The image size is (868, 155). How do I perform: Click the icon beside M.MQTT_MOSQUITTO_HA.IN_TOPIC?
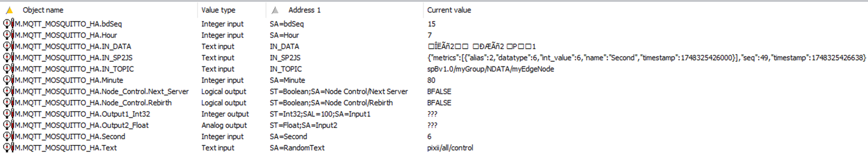tap(8, 69)
